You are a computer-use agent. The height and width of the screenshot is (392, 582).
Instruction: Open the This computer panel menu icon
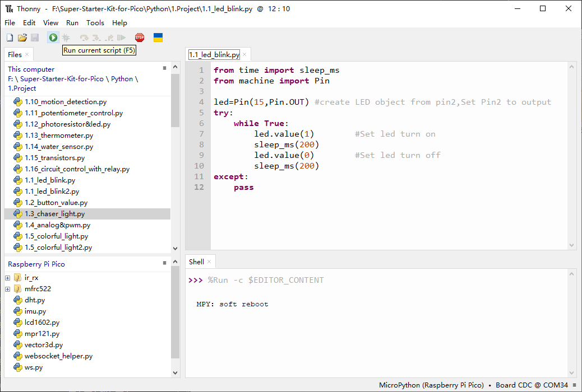164,68
